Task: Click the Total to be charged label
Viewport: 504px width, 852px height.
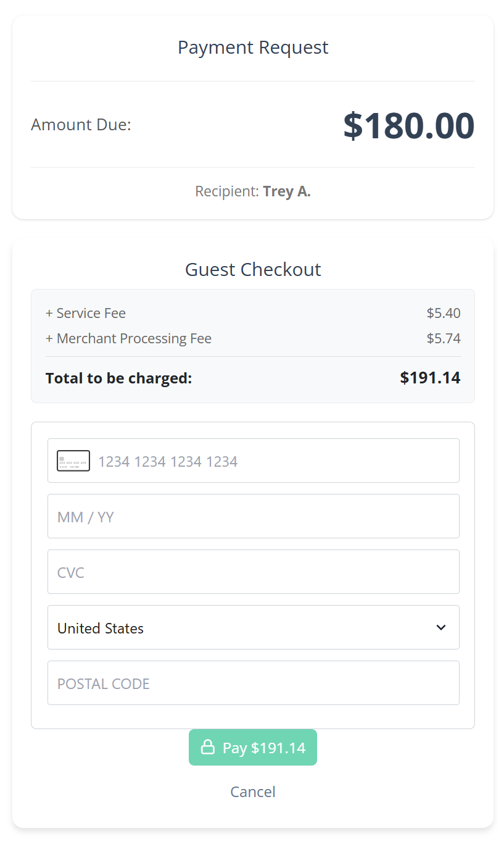Action: pos(119,378)
